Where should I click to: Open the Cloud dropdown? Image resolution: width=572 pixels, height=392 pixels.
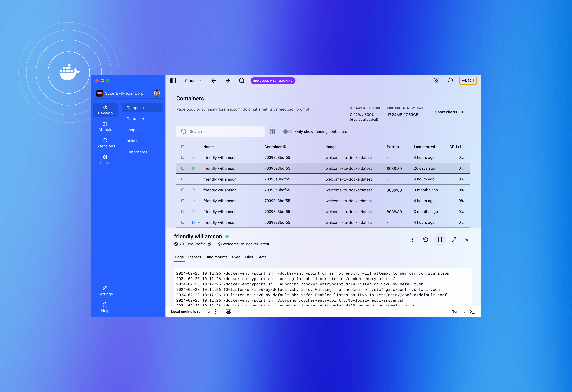(193, 81)
